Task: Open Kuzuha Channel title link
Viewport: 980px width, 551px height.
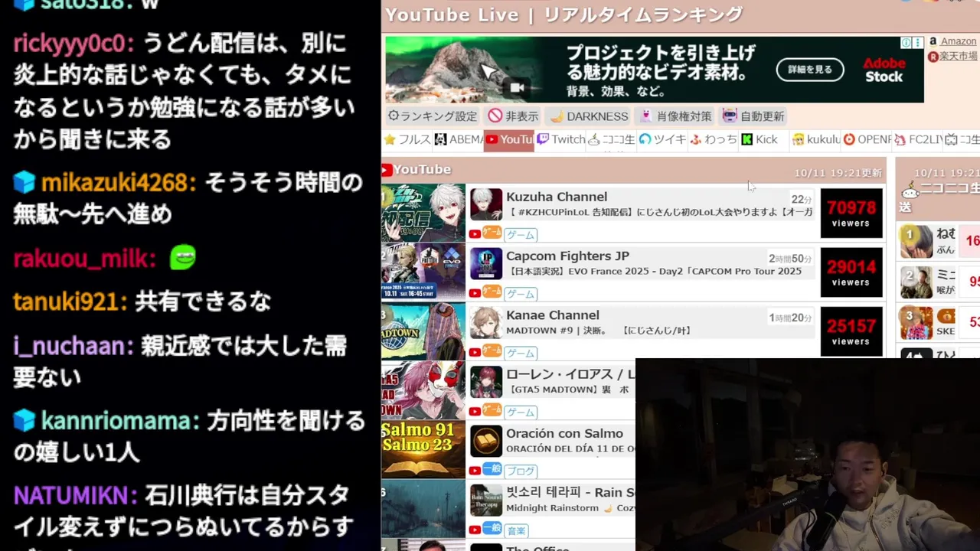Action: pyautogui.click(x=556, y=197)
